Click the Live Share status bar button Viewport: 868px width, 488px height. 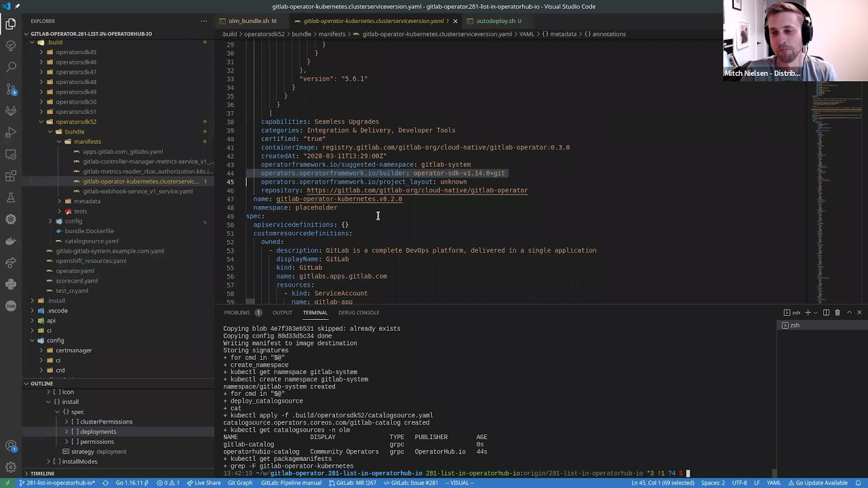click(x=203, y=483)
